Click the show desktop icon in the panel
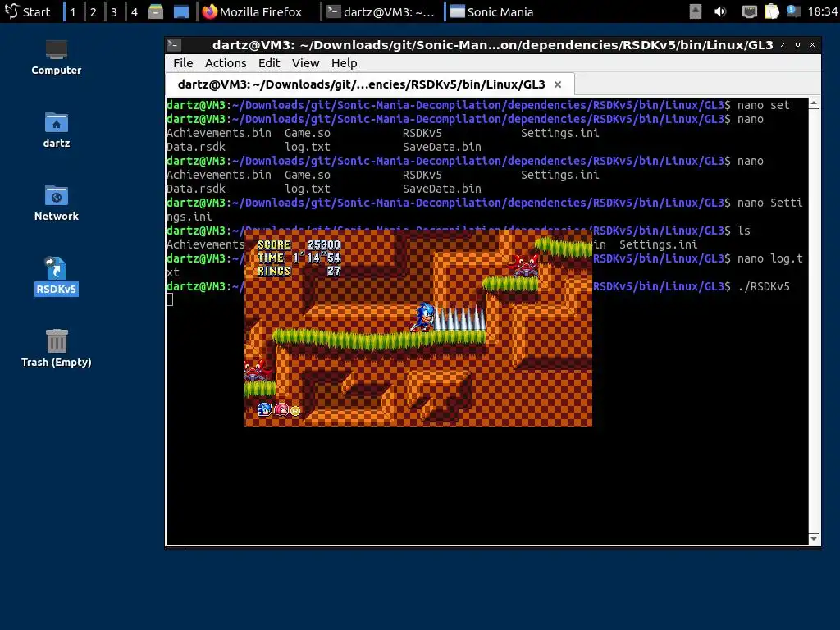 pyautogui.click(x=181, y=11)
